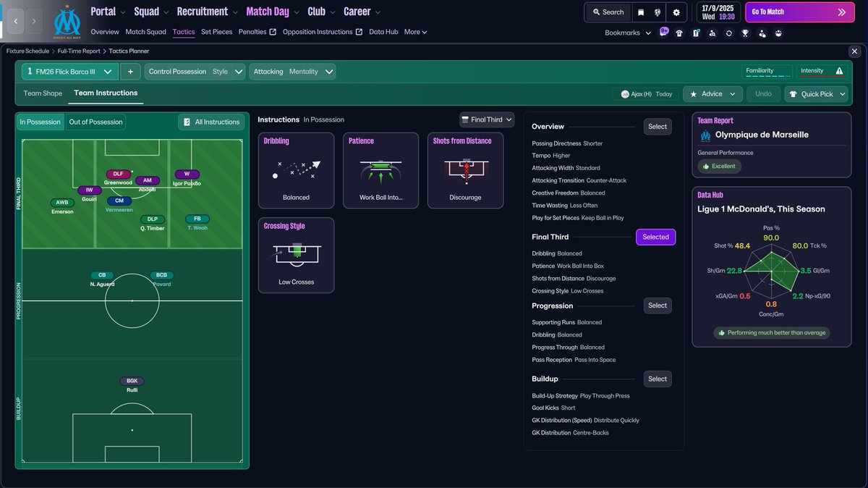Open the bookmark icon beside Search
868x488 pixels.
pos(640,12)
